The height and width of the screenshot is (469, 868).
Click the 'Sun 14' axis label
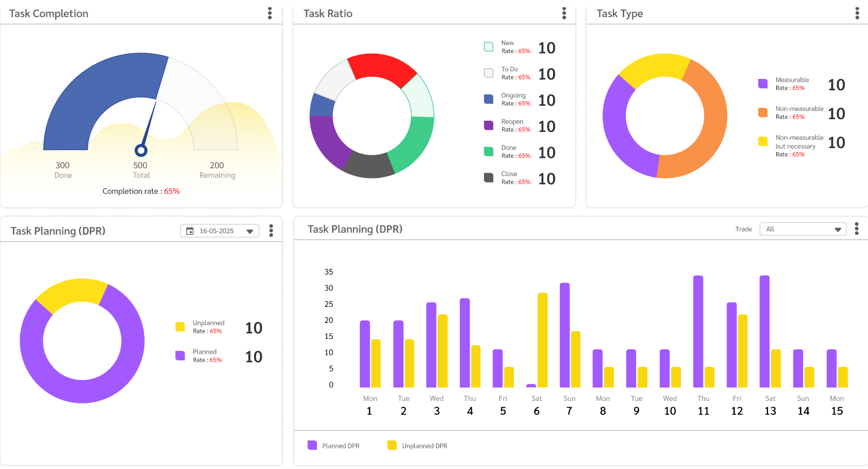[x=803, y=405]
